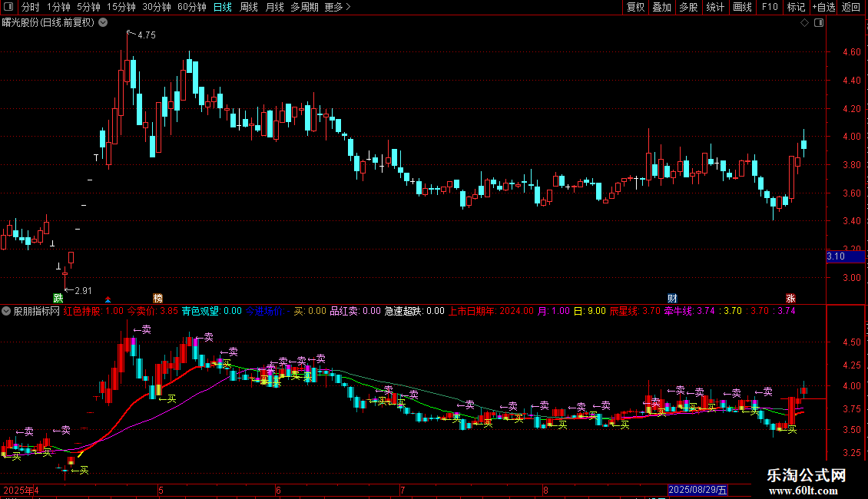This screenshot has height=499, width=868.
Task: Open the 多股 multi-stock view
Action: [688, 7]
